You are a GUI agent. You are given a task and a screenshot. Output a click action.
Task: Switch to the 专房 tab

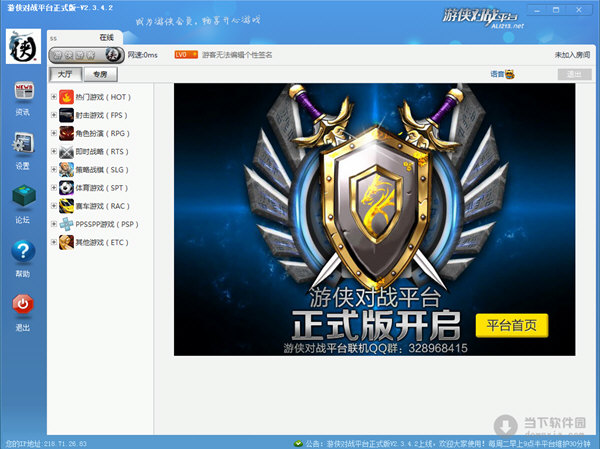click(x=100, y=74)
